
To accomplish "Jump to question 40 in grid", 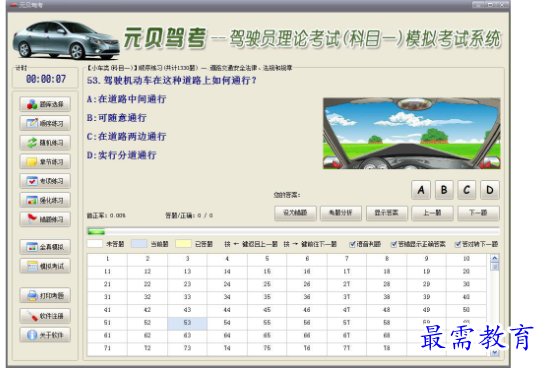I will pyautogui.click(x=466, y=297).
